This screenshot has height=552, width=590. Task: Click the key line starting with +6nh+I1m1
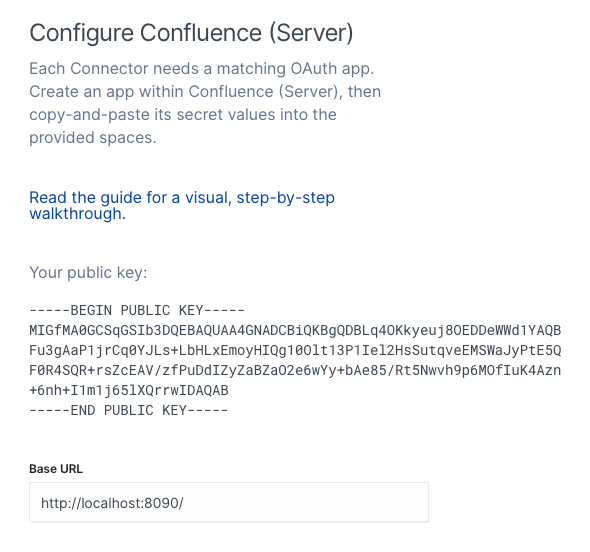(x=129, y=390)
